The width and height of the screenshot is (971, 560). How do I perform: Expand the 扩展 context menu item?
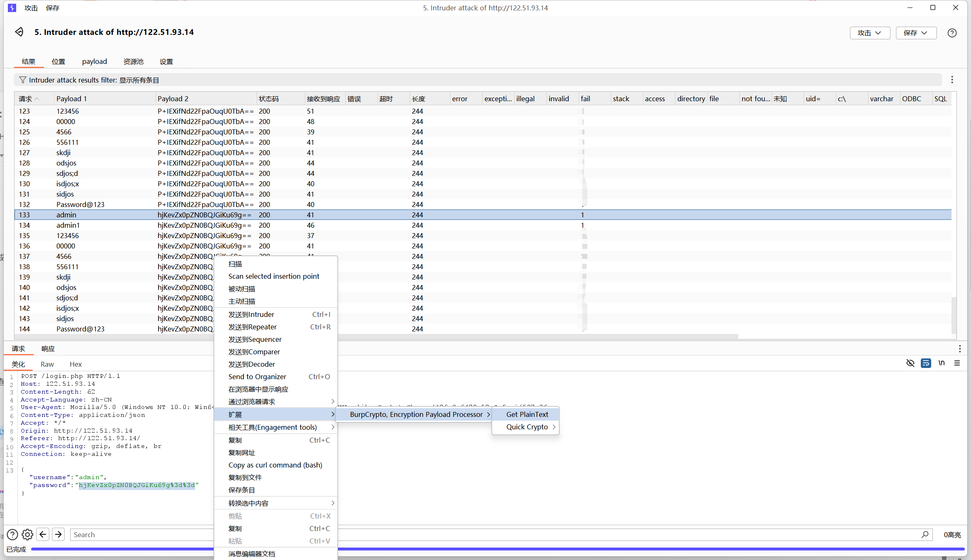pyautogui.click(x=276, y=414)
